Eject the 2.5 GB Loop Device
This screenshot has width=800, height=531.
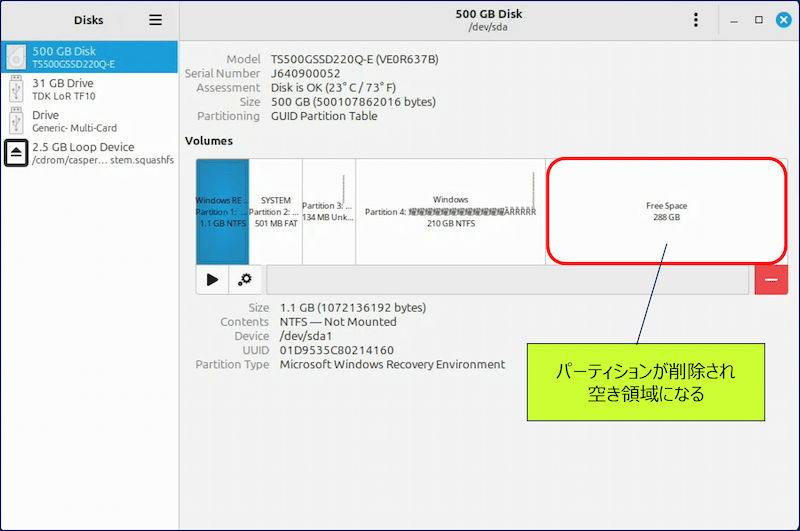(x=17, y=153)
